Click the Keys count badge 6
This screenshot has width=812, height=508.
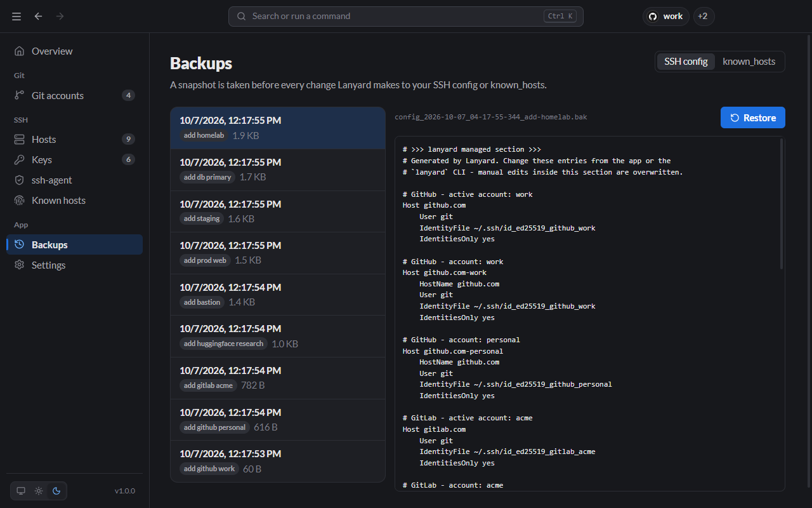(128, 160)
